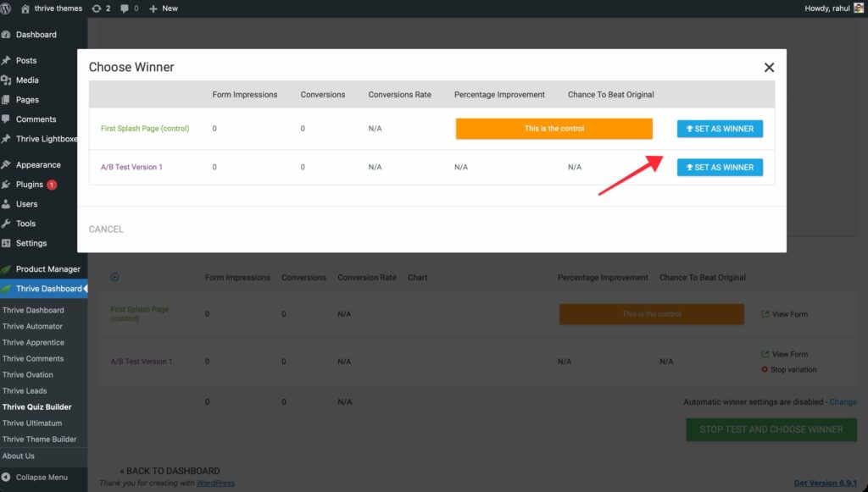Open the Product Manager menu
868x492 pixels.
[47, 269]
